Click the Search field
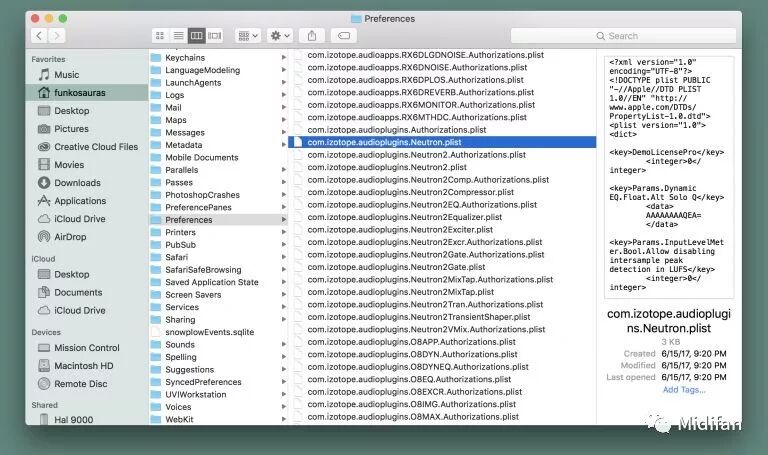This screenshot has width=768, height=455. pyautogui.click(x=623, y=36)
